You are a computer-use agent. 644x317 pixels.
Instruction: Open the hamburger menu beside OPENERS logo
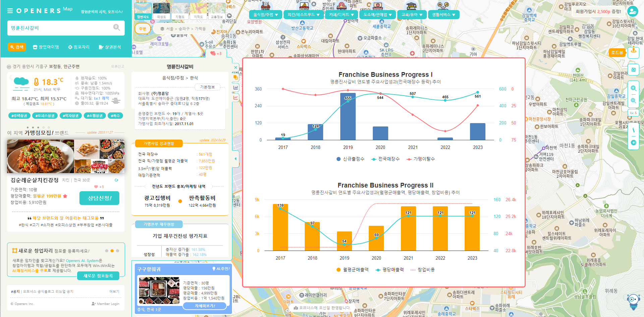pos(10,11)
